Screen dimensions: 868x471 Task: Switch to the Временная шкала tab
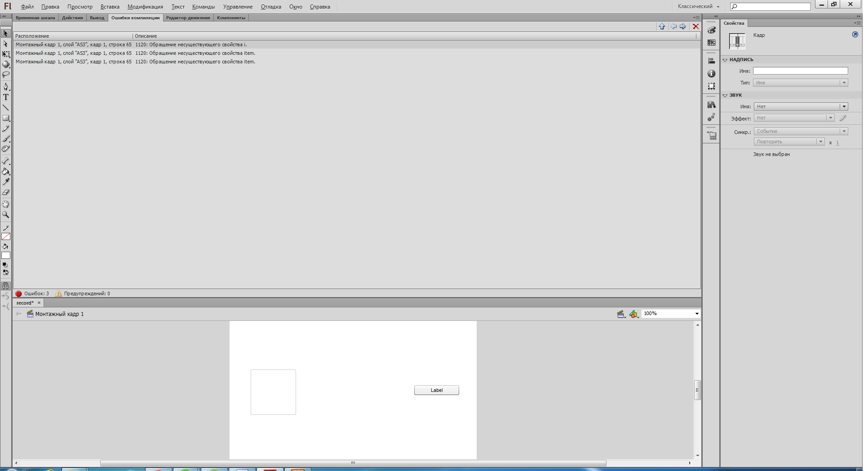pos(35,18)
